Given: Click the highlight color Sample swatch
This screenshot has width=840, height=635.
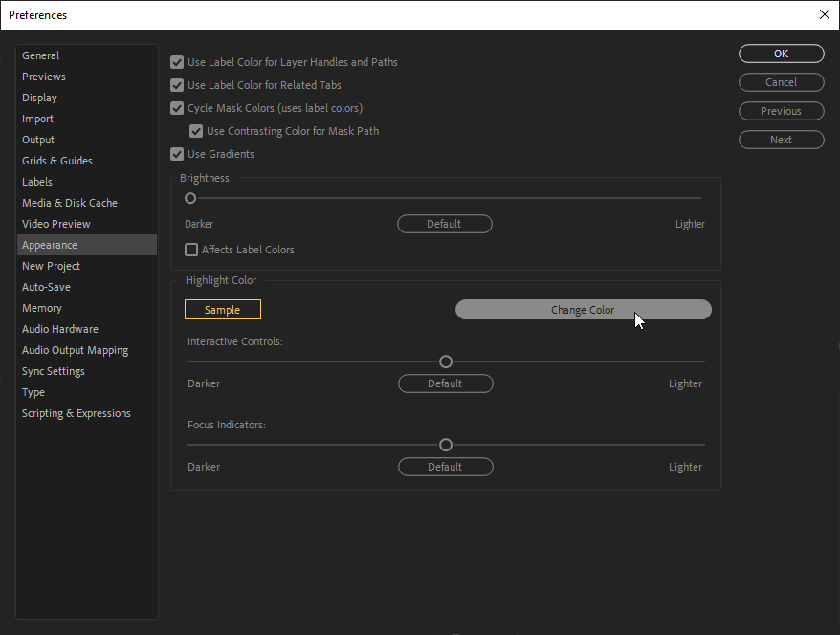Looking at the screenshot, I should [x=223, y=310].
